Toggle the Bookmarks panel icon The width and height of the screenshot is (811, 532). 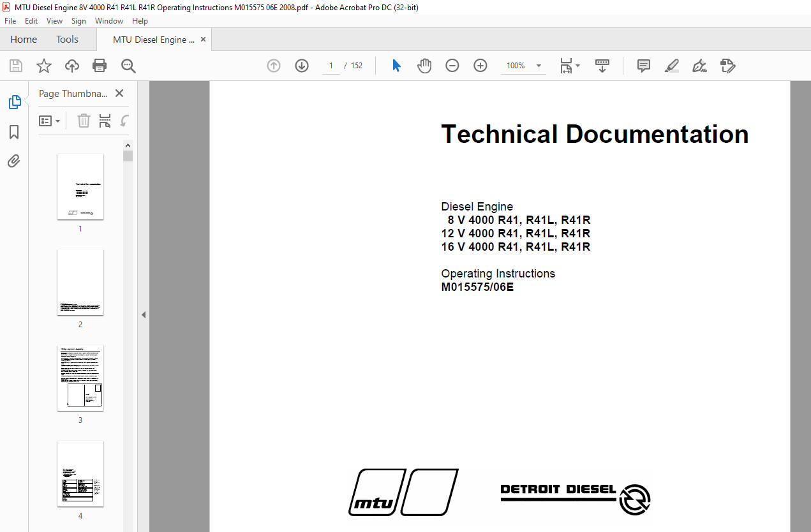point(14,132)
